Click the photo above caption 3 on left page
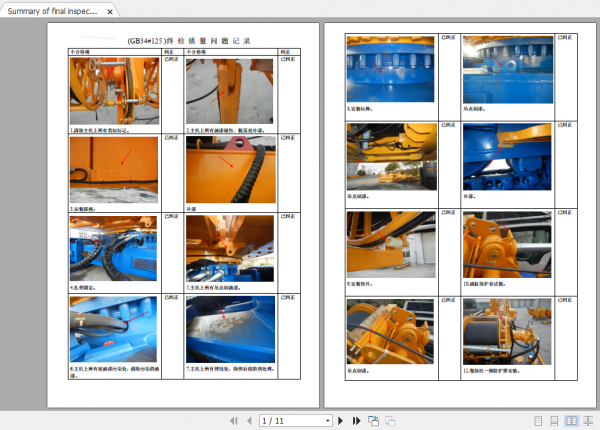The width and height of the screenshot is (600, 430). pos(114,169)
